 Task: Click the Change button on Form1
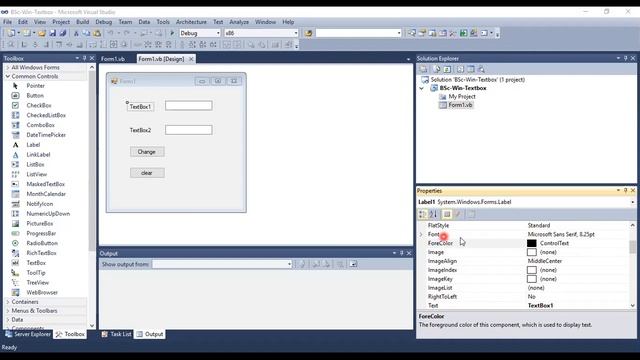coord(147,152)
